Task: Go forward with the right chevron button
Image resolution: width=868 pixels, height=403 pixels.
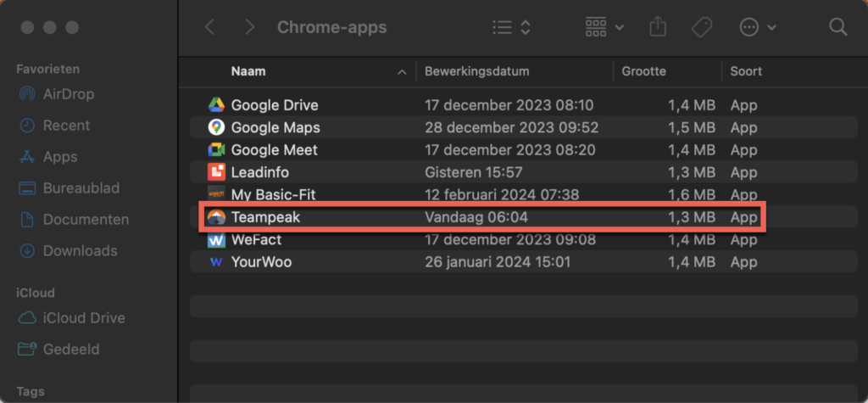Action: coord(250,27)
